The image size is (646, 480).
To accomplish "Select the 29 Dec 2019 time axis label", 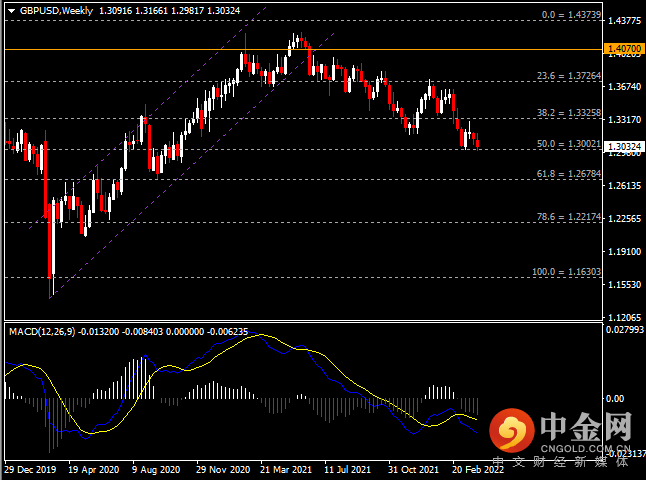I will (31, 468).
